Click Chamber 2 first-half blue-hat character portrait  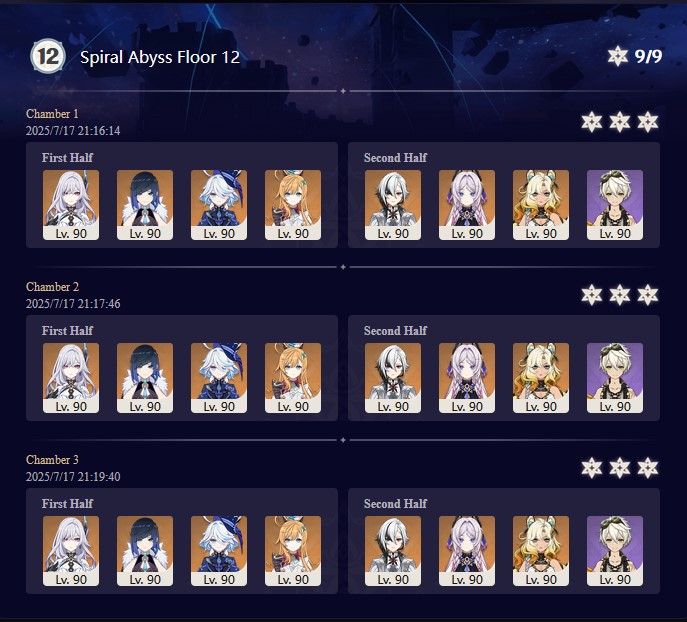219,378
